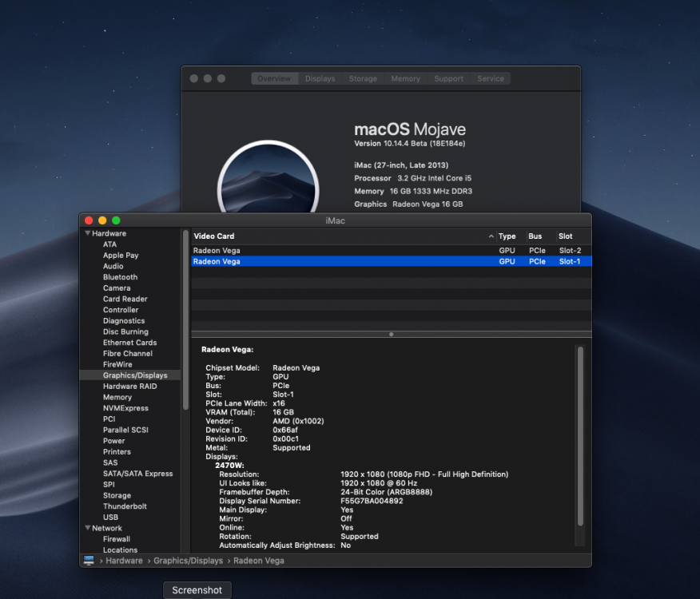
Task: Select Audio in the sidebar
Action: point(113,266)
